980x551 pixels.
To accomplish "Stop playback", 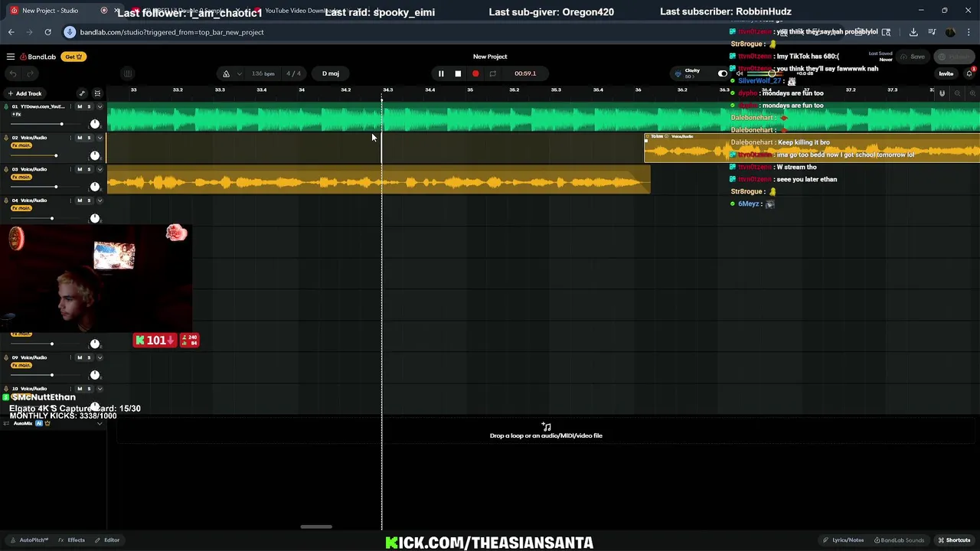I will tap(458, 73).
